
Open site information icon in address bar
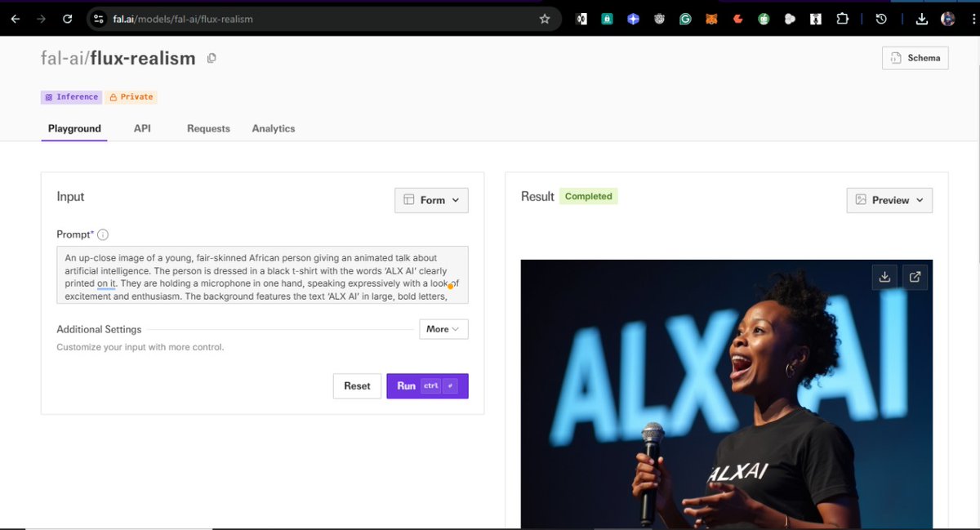coord(99,19)
